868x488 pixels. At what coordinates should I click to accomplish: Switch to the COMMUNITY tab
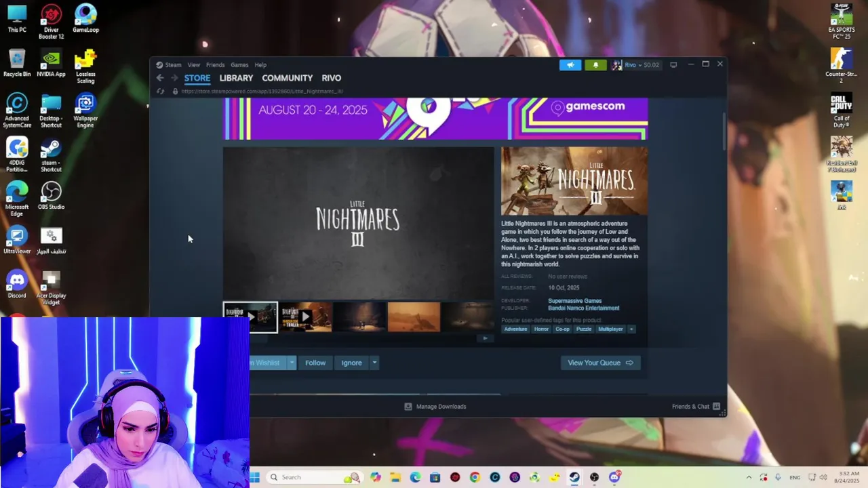coord(288,78)
